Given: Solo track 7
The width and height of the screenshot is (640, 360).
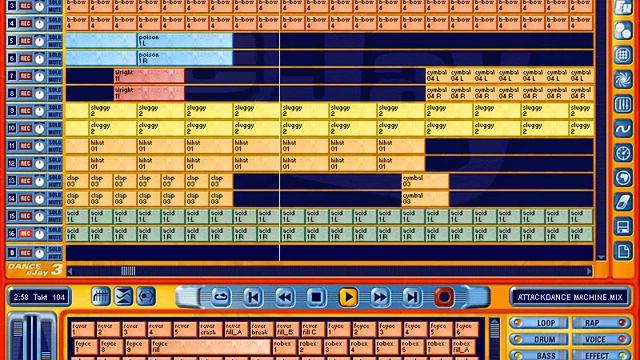Looking at the screenshot, I should pos(55,72).
